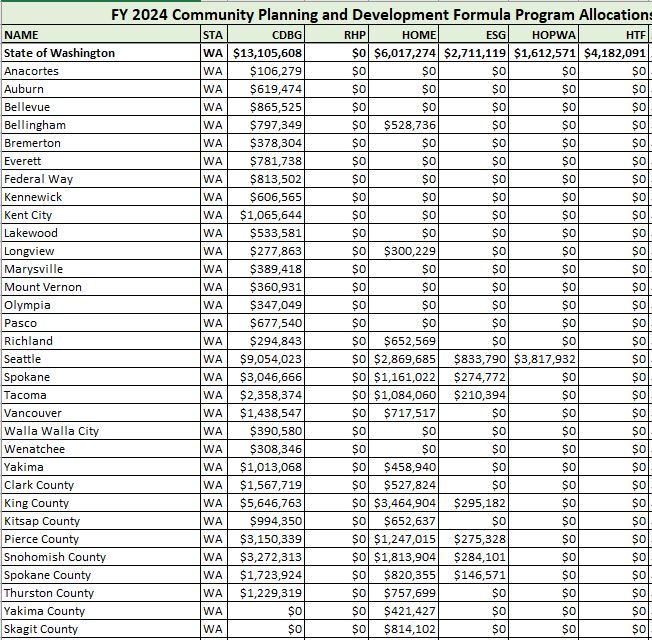Select Longview's HOME value $300,229
This screenshot has height=640, width=652.
click(x=405, y=251)
